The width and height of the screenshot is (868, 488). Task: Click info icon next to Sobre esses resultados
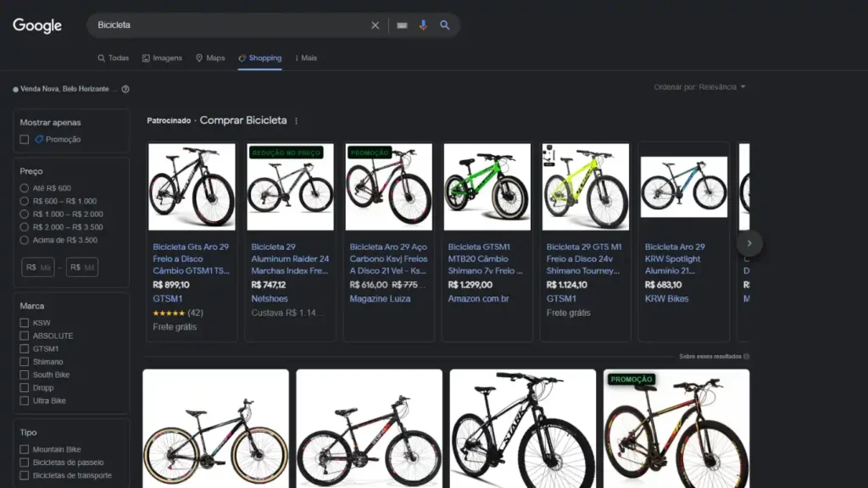point(746,357)
